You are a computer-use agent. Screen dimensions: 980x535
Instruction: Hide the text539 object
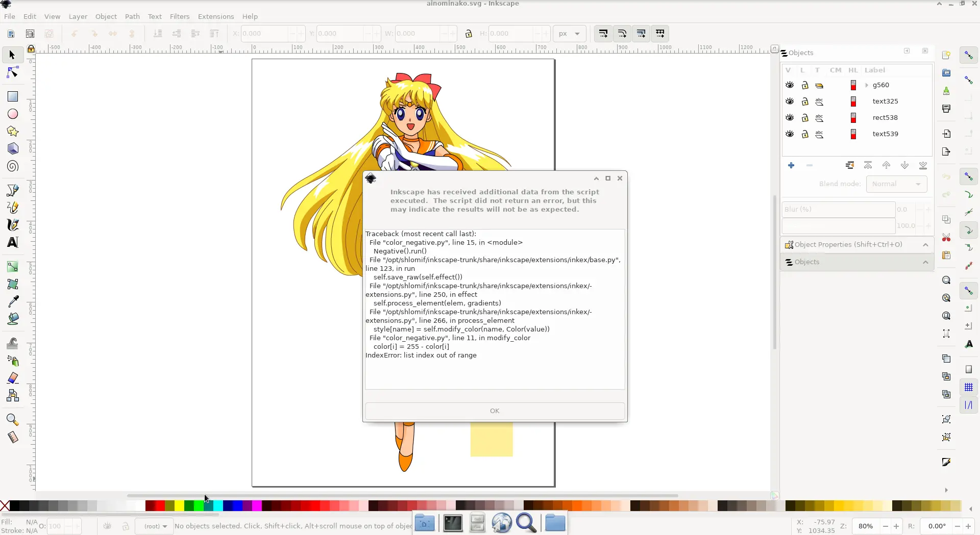click(x=790, y=134)
